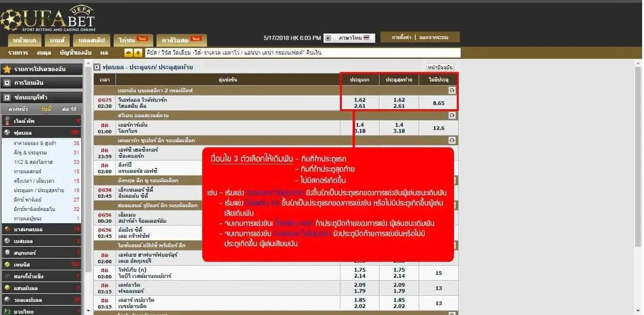
Task: Click the ประตูสุดท้าย column header
Action: 399,80
